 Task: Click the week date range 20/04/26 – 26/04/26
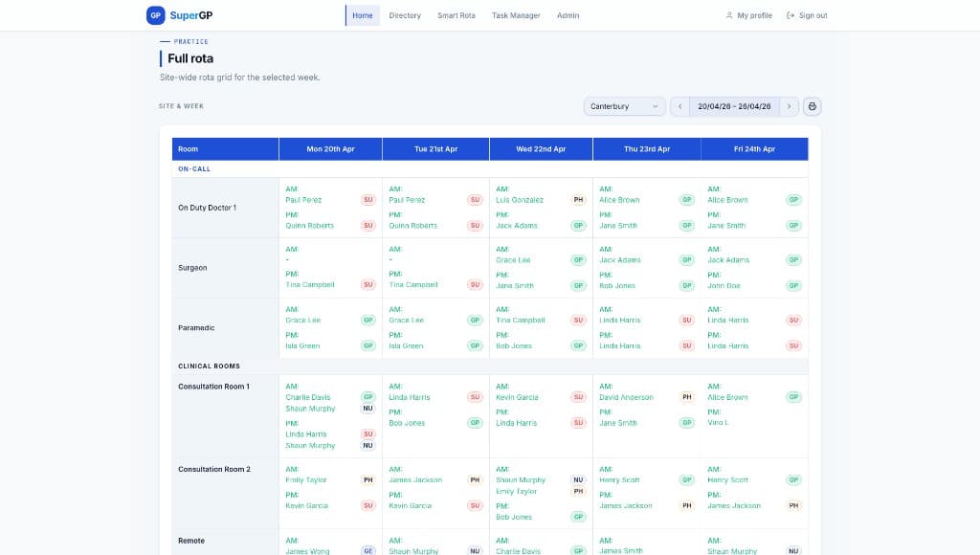(734, 106)
